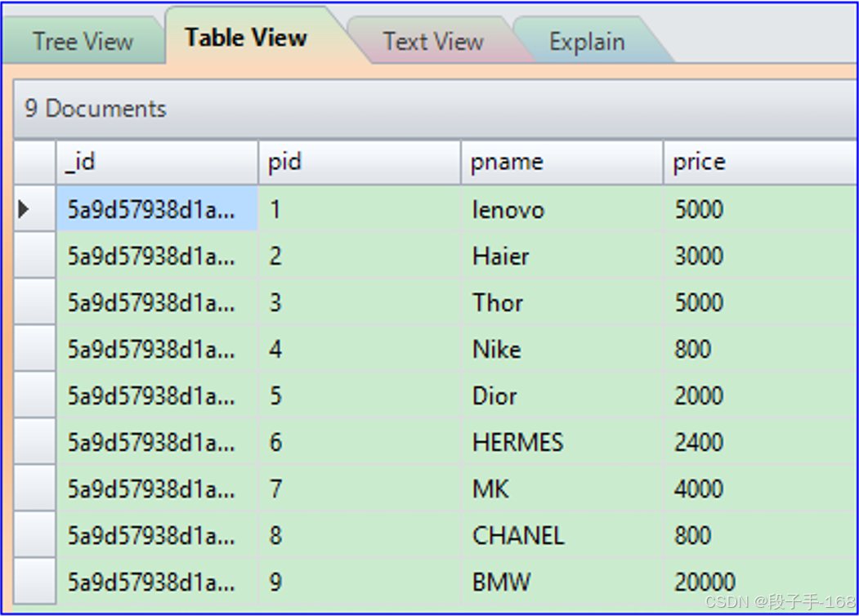Switch to the Tree View tab
The height and width of the screenshot is (616, 859).
[83, 42]
